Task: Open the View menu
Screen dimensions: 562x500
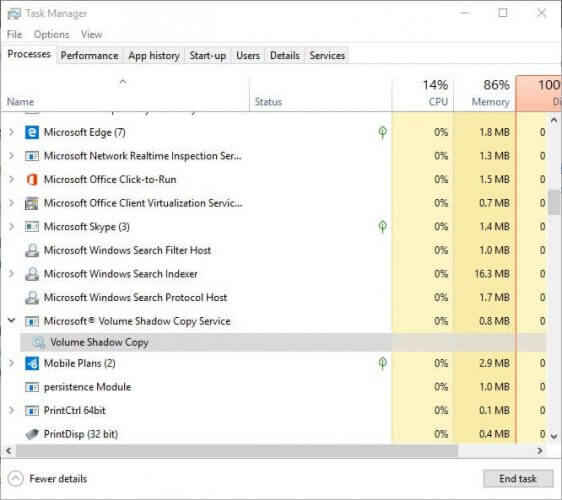Action: pos(91,34)
